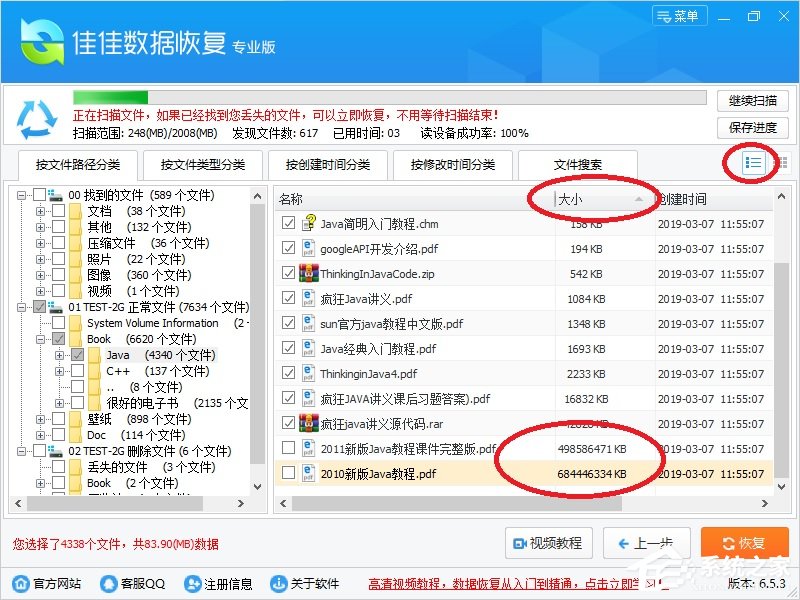Check the 疯狂Java讲义.pdf checkbox
The height and width of the screenshot is (600, 800).
coord(288,298)
